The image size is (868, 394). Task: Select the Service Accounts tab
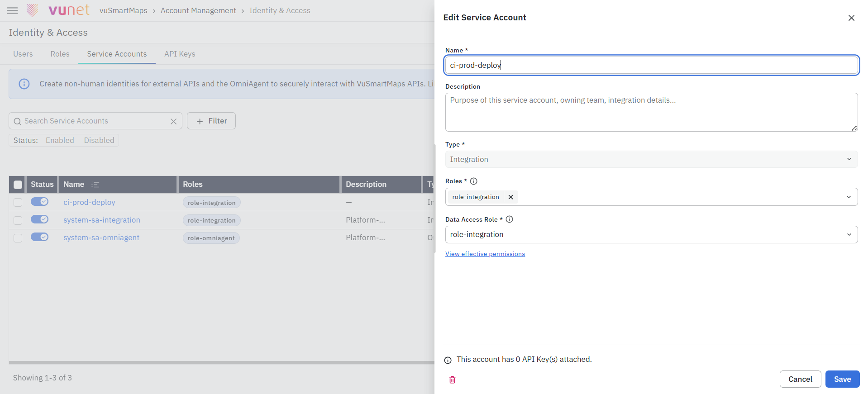coord(117,54)
